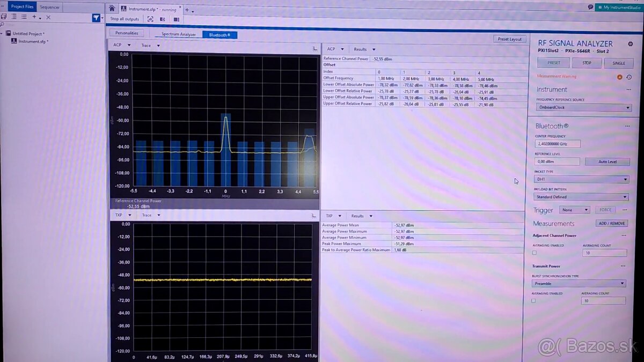Enable averaging for Transmit Power
The height and width of the screenshot is (362, 644).
pos(533,301)
